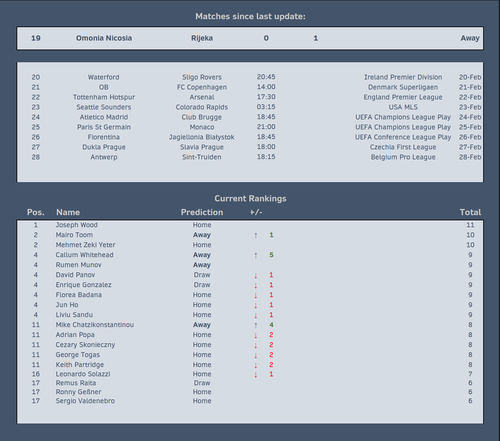500x441 pixels.
Task: Select 'Mairo Toom' in the rankings
Action: (x=74, y=235)
